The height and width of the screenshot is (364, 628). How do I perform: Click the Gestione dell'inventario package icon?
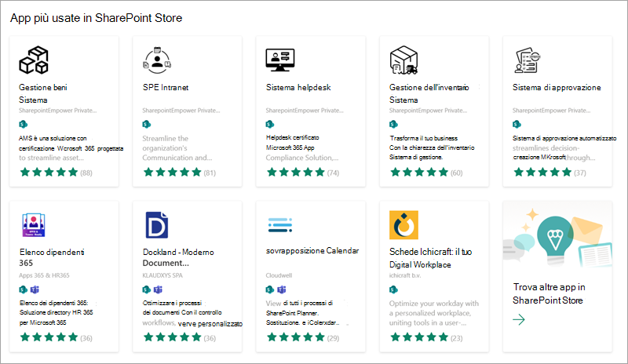pyautogui.click(x=403, y=60)
